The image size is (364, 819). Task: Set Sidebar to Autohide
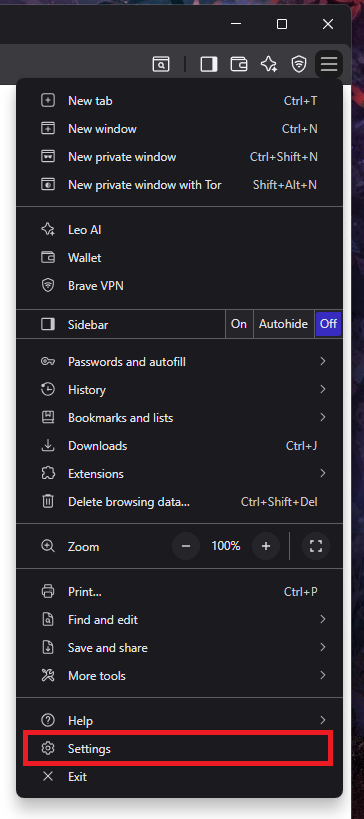click(x=284, y=324)
